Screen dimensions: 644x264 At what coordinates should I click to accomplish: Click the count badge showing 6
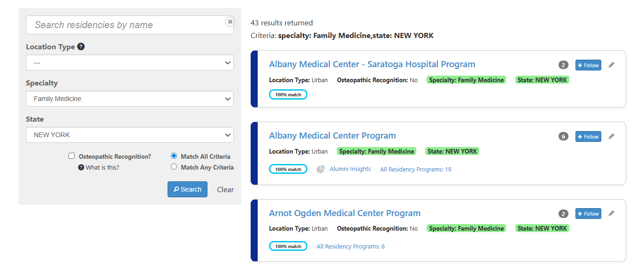[563, 137]
